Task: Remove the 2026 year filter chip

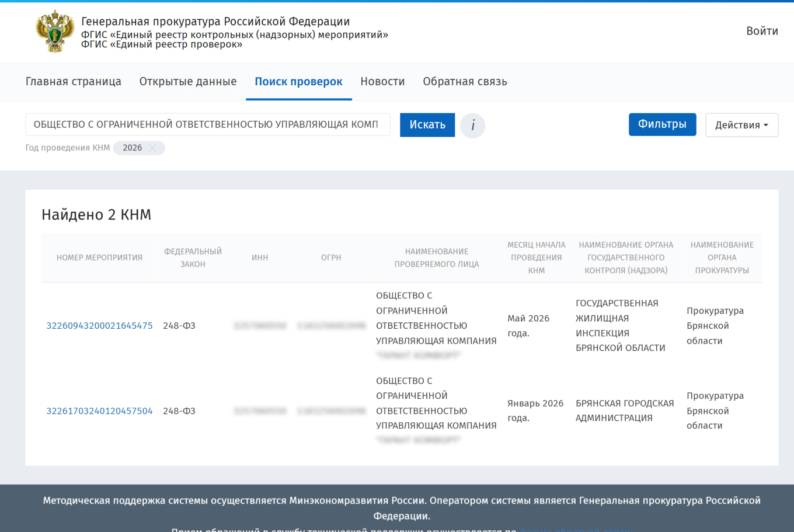Action: [x=152, y=148]
